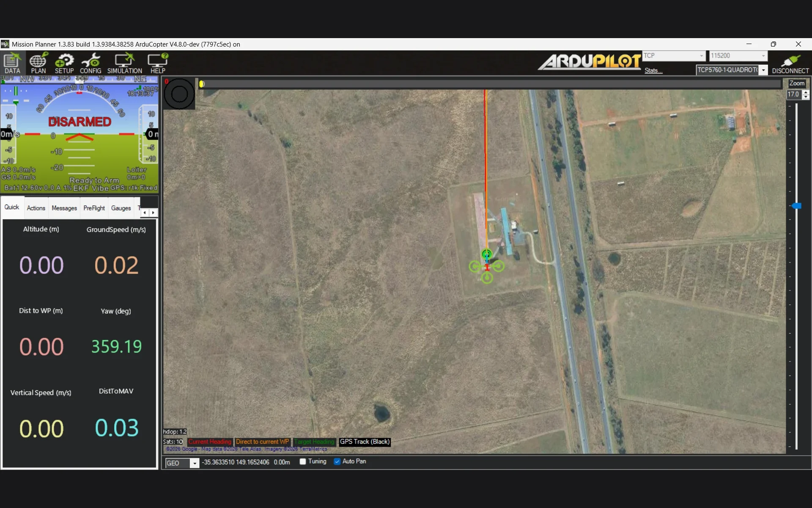Click the map zoom value field 17.0
812x508 pixels.
794,94
